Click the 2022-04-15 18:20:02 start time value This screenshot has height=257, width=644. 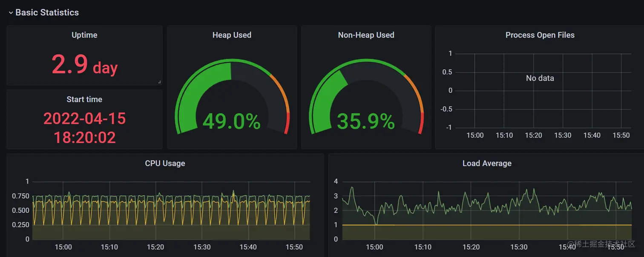(84, 128)
